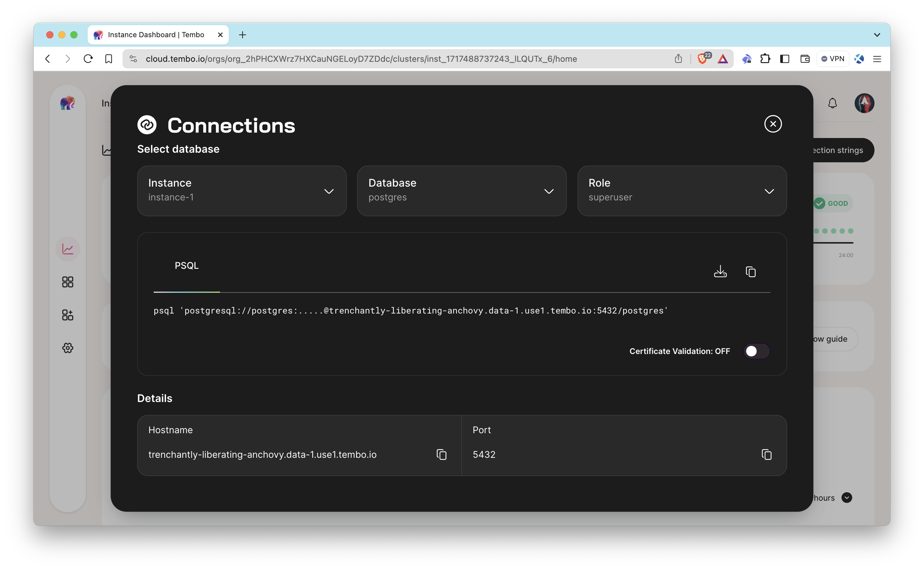Toggle Certificate Validation switch
This screenshot has height=570, width=924.
click(756, 351)
